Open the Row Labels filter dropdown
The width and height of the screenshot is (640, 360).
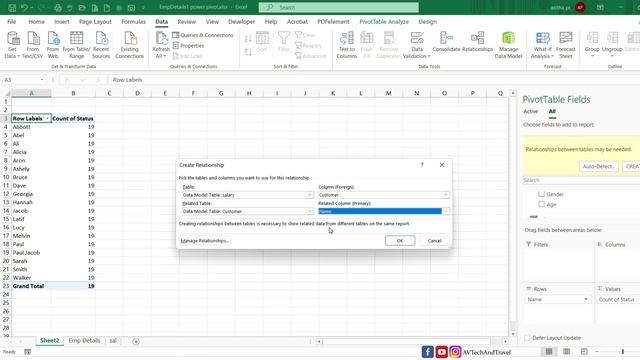(x=47, y=118)
